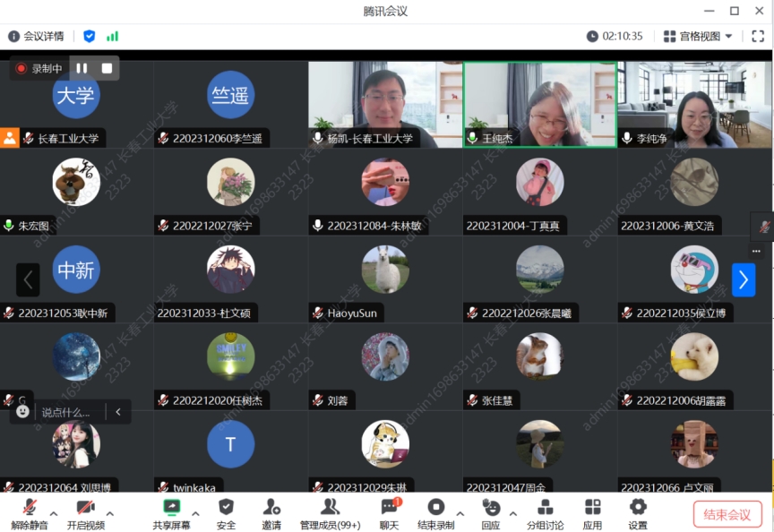
Task: Open the 聊天 chat icon
Action: click(x=389, y=508)
